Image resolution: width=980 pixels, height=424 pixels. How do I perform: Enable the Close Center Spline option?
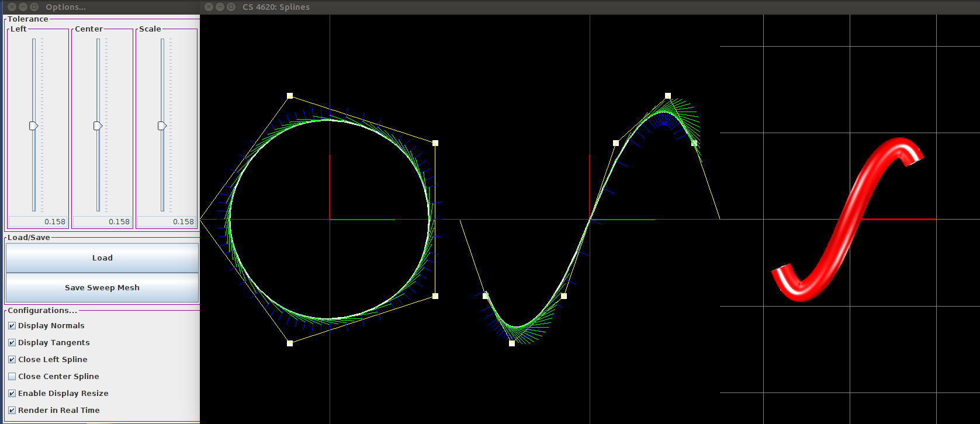pyautogui.click(x=12, y=377)
